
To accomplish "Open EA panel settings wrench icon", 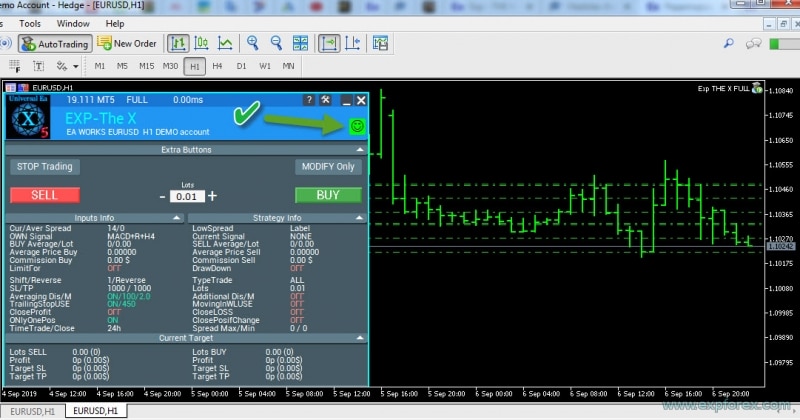I will [x=326, y=100].
